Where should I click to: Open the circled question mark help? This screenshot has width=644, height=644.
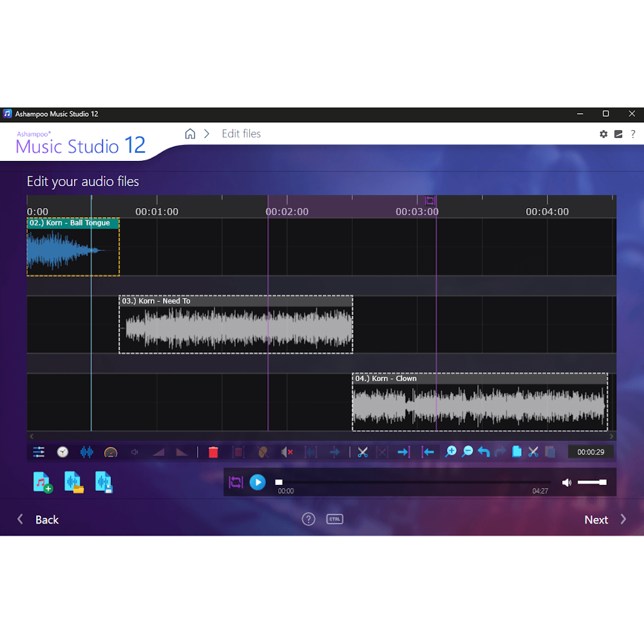pyautogui.click(x=308, y=519)
